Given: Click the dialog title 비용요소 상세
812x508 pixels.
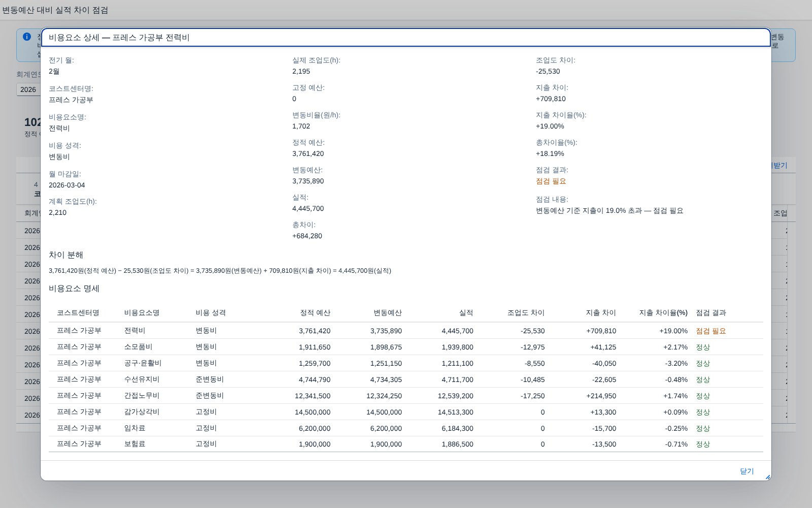Looking at the screenshot, I should 119,38.
